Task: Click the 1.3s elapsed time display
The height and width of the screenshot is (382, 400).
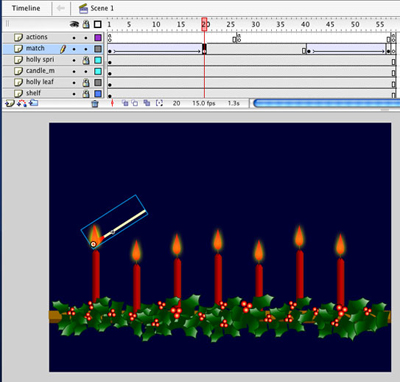Action: (234, 103)
